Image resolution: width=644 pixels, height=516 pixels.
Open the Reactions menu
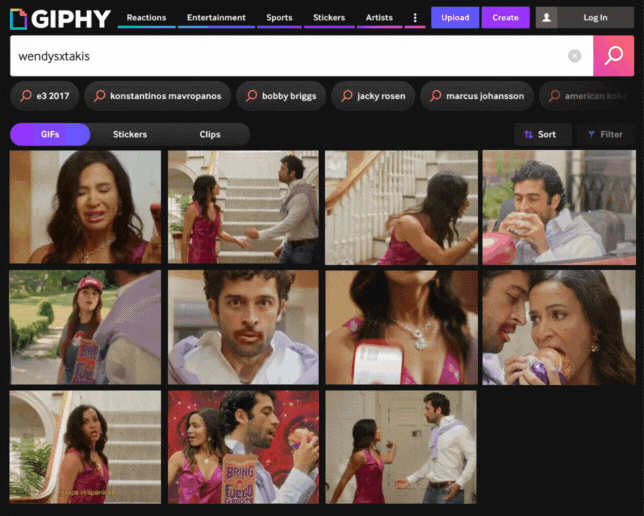point(146,18)
